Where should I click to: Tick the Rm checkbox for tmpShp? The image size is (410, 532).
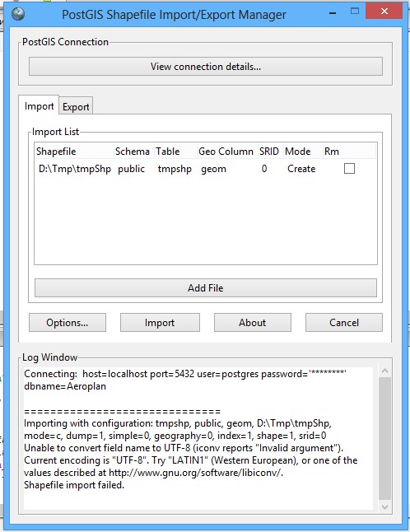click(349, 169)
